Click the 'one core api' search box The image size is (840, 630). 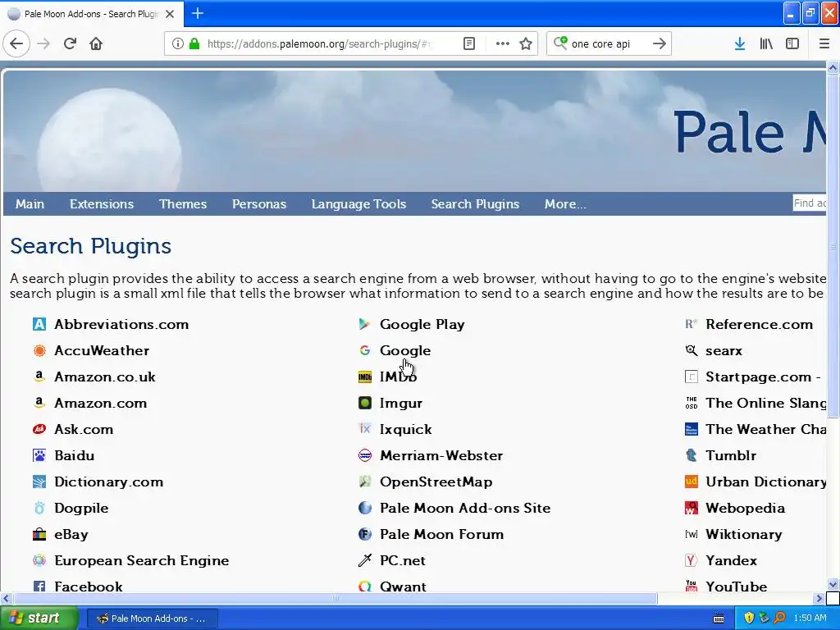[x=608, y=43]
